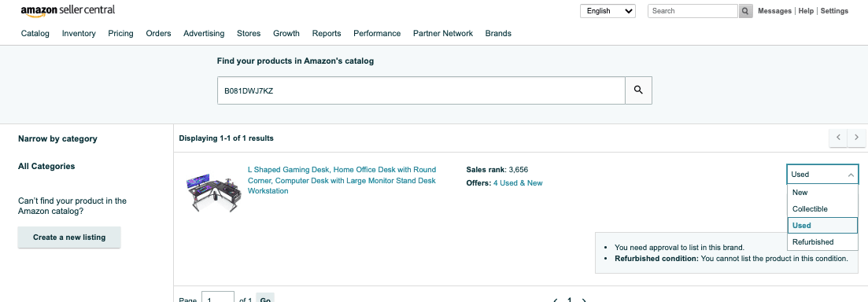Open the Catalog menu
Screen dimensions: 868x302
pos(35,33)
